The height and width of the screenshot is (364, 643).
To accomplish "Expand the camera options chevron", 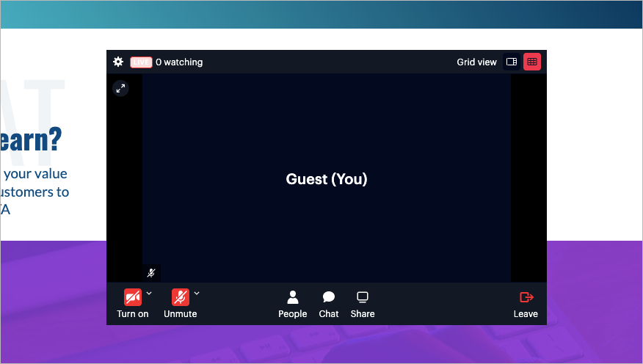I will point(149,294).
